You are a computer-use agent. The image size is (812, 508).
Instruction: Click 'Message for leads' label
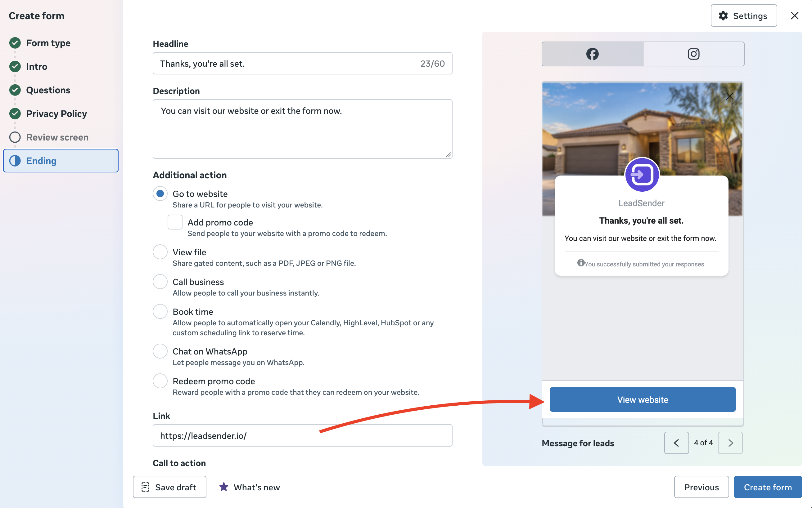click(x=578, y=443)
